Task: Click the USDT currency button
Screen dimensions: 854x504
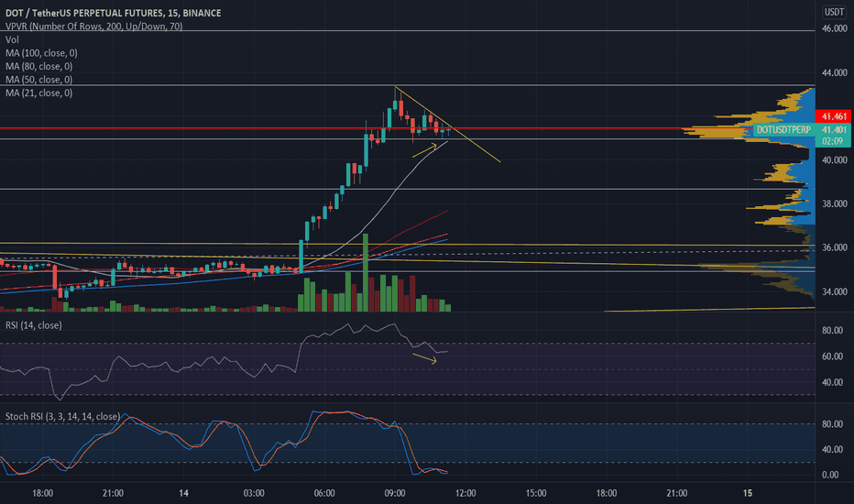Action: (x=834, y=11)
